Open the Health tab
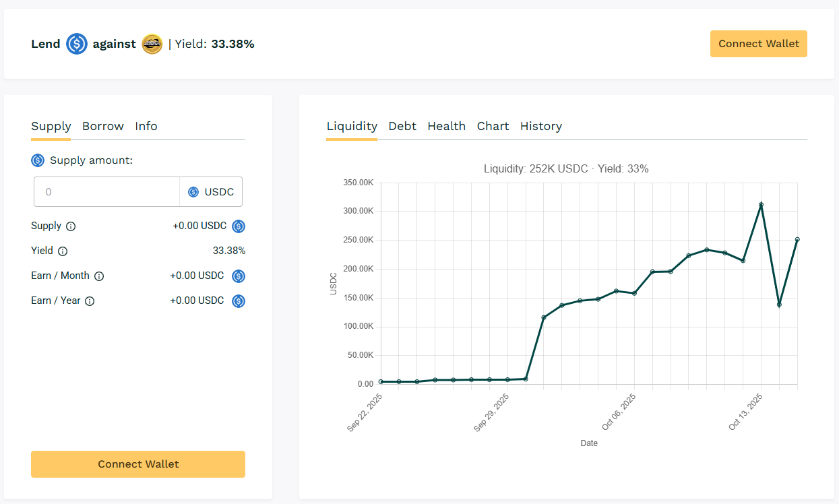 point(446,126)
